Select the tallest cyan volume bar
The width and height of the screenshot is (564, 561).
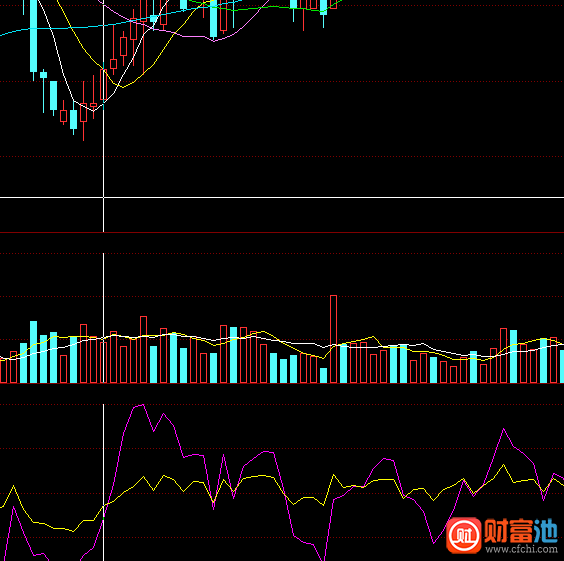(33, 352)
